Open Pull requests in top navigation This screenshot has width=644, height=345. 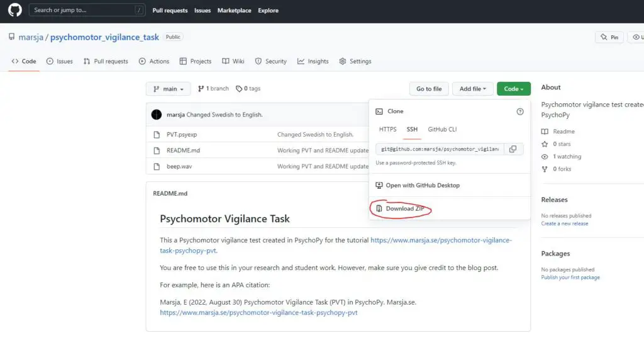tap(170, 10)
